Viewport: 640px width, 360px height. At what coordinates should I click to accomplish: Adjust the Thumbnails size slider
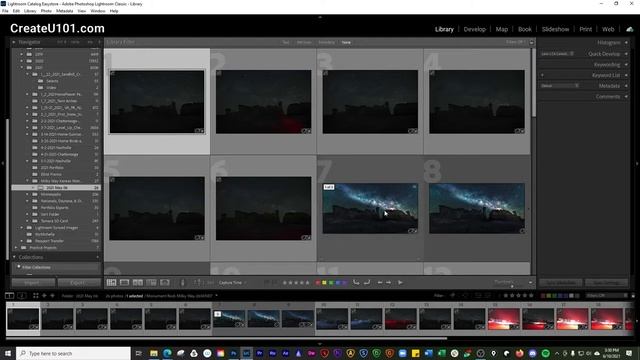coord(512,286)
